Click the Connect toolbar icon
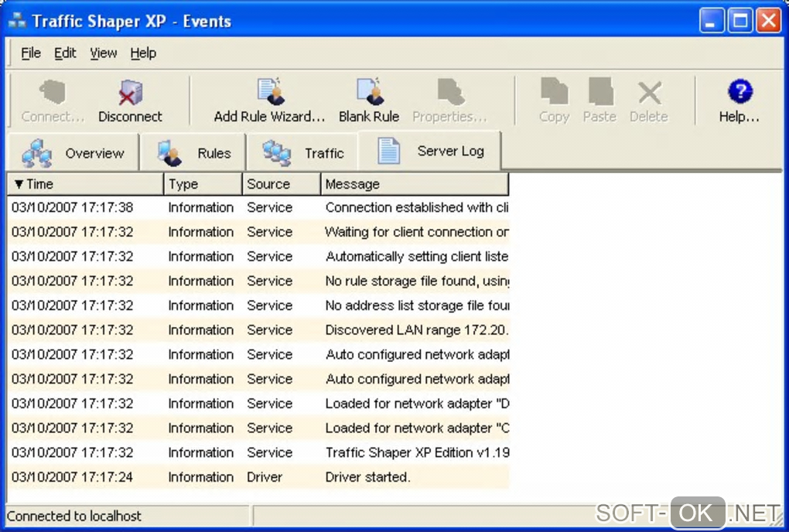The image size is (789, 532). 53,101
